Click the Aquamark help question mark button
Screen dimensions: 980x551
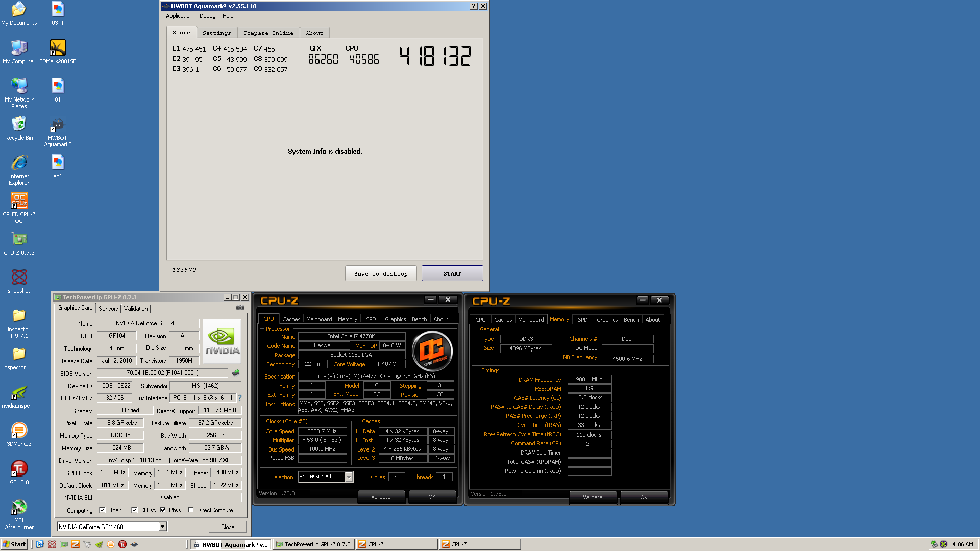point(473,6)
